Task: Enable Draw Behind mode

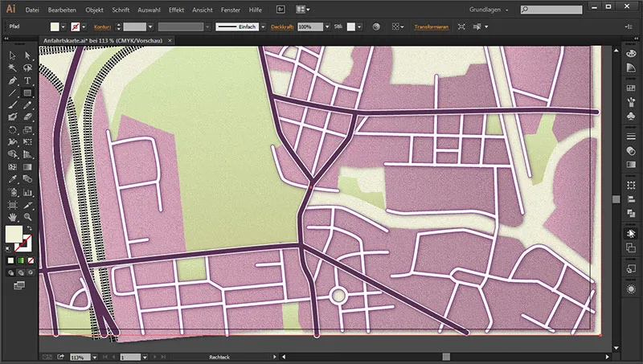Action: pos(21,272)
